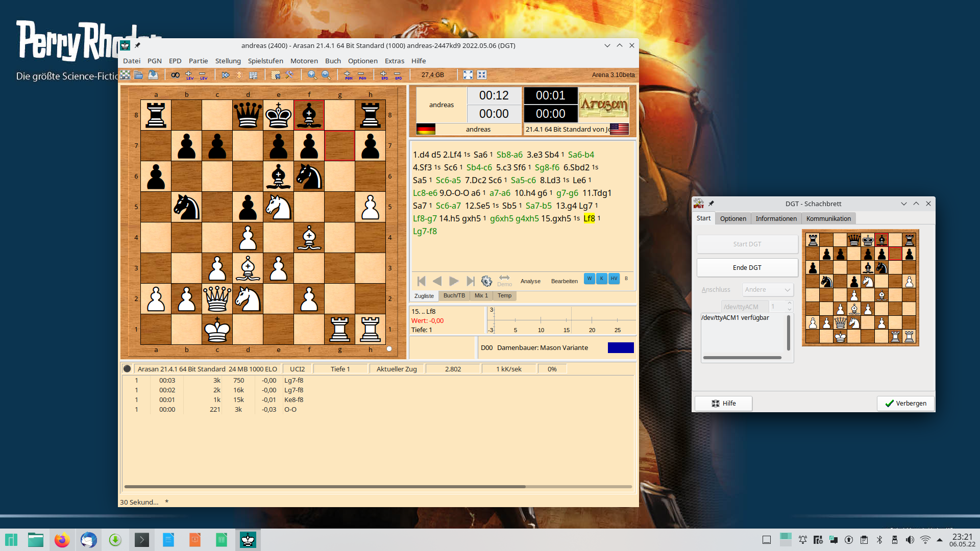Open the Optionen tab in DGT window
Screen dimensions: 980x551
(x=733, y=218)
